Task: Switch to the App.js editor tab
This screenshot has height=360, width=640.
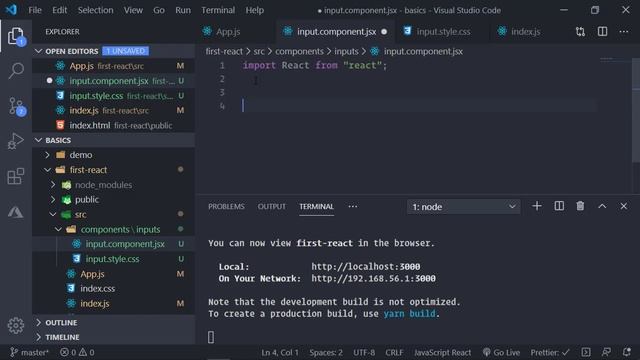Action: [236, 31]
